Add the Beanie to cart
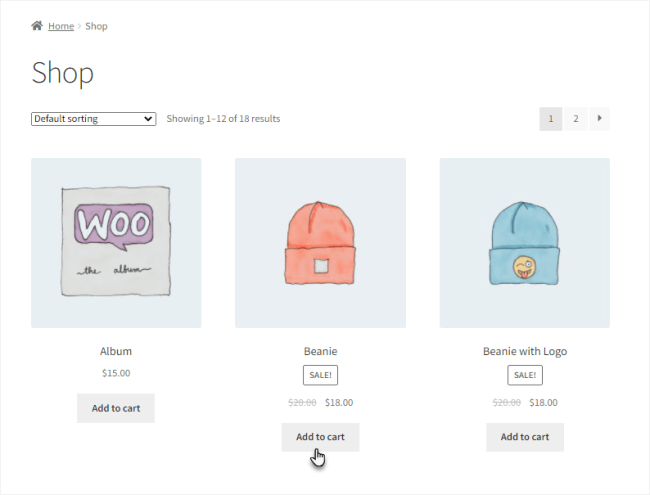Screen dimensions: 650x495 pos(320,437)
